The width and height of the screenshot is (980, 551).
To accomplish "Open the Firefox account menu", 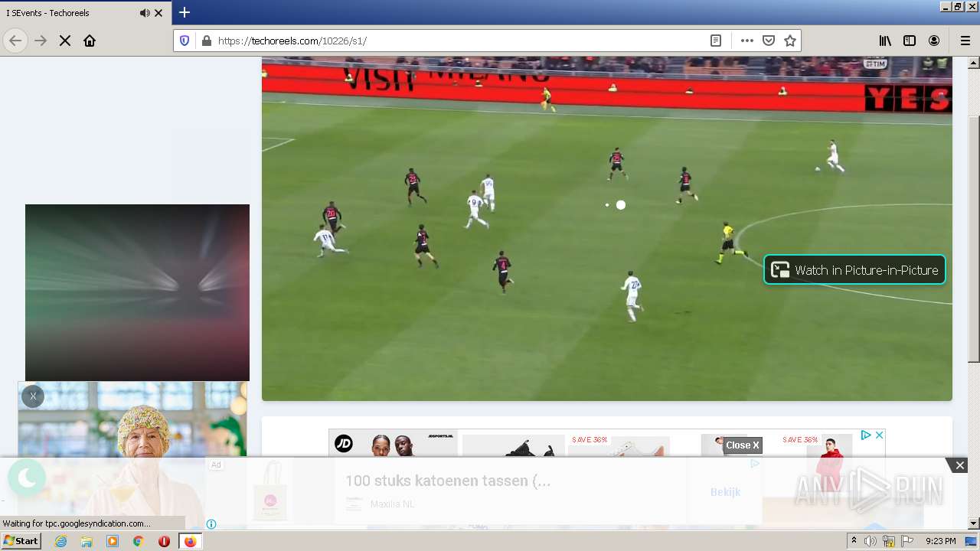I will pos(934,41).
